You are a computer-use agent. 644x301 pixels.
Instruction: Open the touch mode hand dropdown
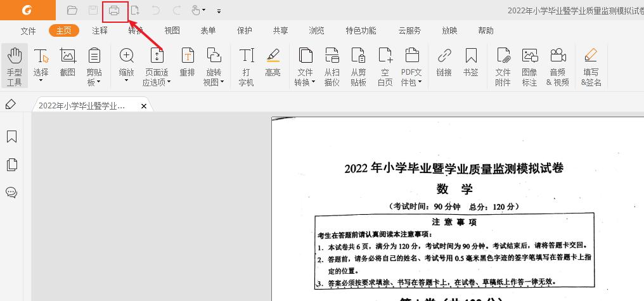pos(199,10)
